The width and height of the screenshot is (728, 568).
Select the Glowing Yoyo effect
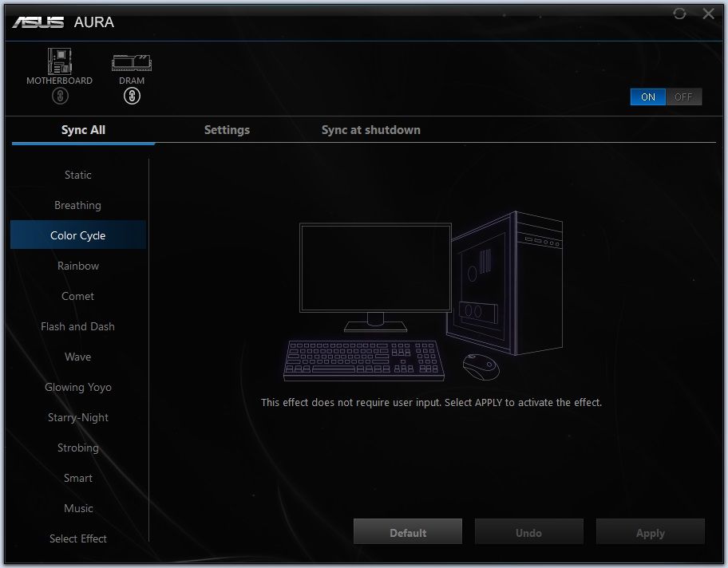[x=78, y=387]
